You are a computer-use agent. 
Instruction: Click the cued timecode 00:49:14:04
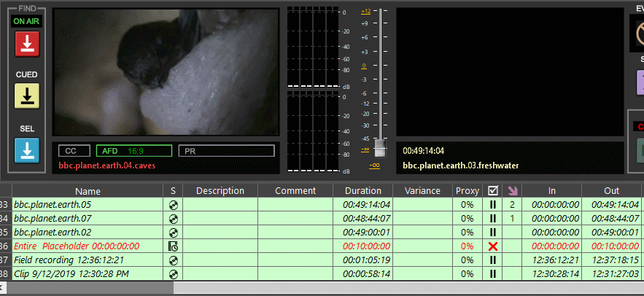(x=424, y=151)
